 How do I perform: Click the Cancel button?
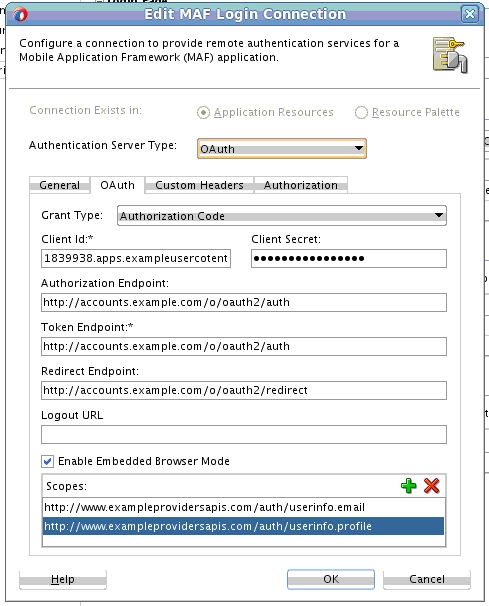(x=427, y=579)
